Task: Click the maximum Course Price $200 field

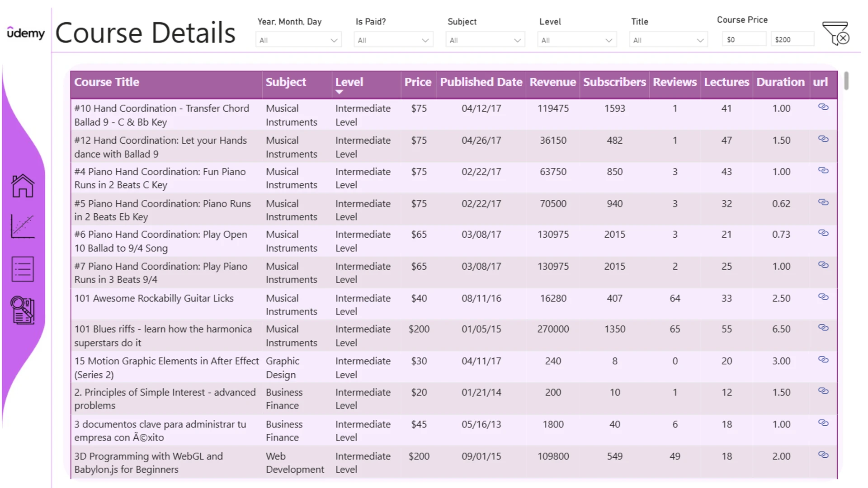Action: click(792, 39)
